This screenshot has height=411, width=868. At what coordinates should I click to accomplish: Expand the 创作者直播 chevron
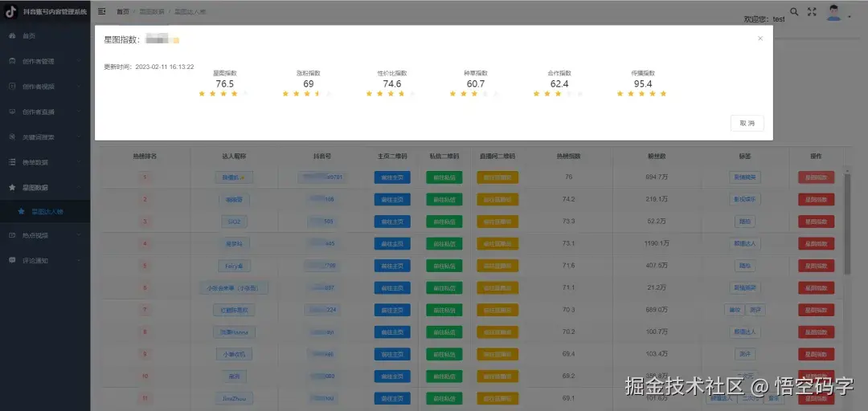click(79, 112)
